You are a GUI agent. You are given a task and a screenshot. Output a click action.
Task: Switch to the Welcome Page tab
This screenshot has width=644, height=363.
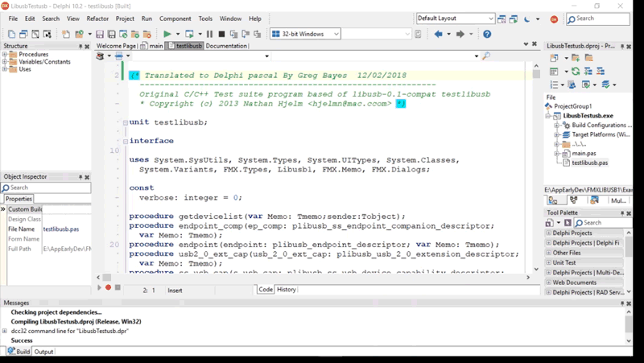coord(116,46)
